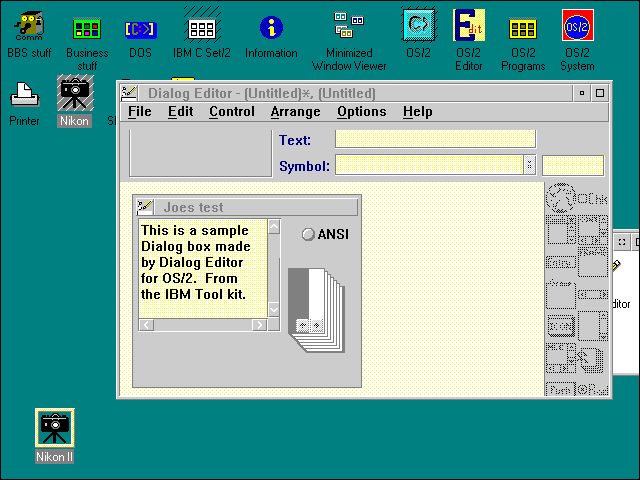This screenshot has width=640, height=480.
Task: Select the circular slider tool in palette
Action: tap(560, 198)
